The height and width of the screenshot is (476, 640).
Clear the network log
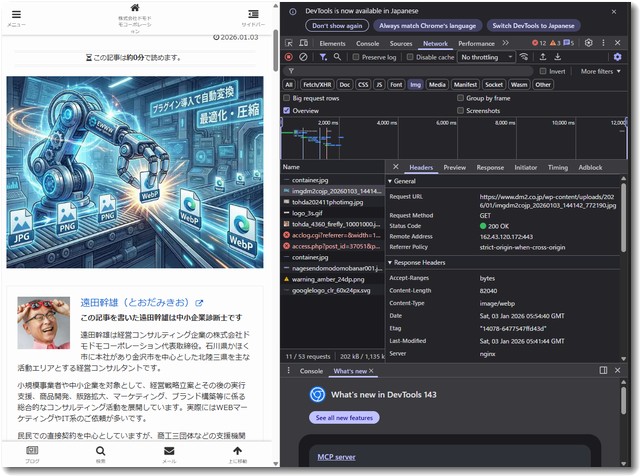pos(303,57)
